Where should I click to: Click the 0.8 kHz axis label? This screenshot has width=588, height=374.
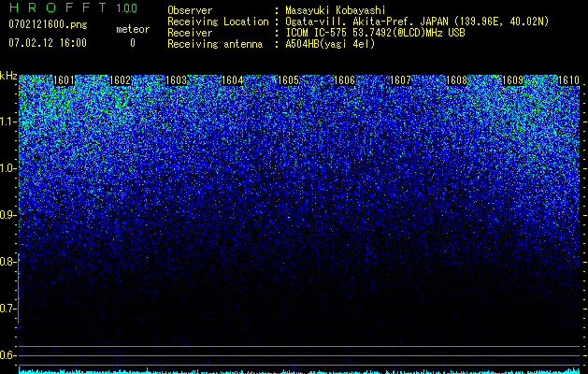point(7,262)
